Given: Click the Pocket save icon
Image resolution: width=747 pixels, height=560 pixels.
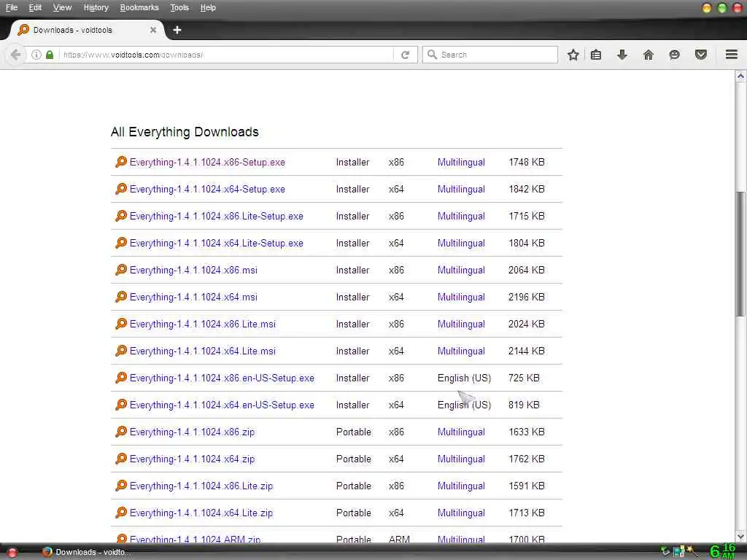Looking at the screenshot, I should pyautogui.click(x=701, y=55).
